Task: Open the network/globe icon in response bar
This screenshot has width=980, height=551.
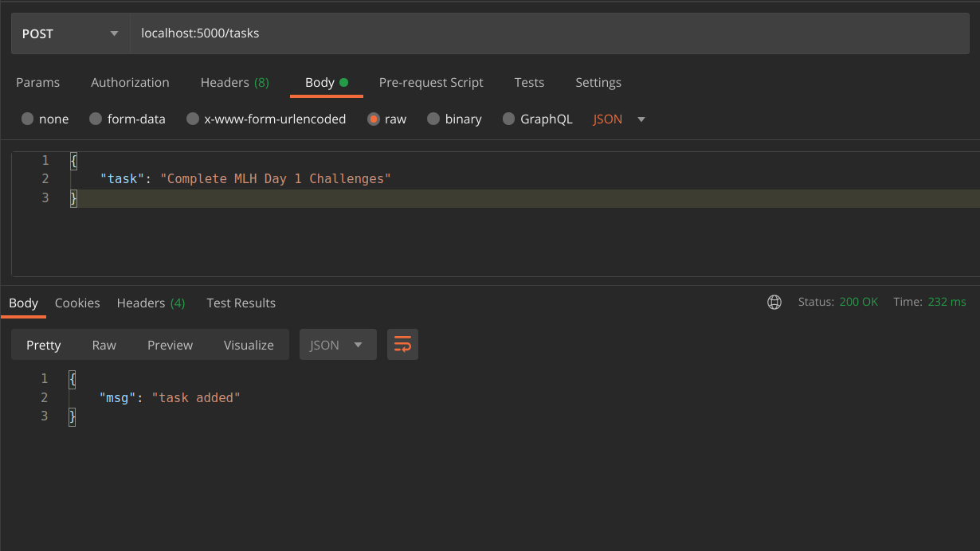Action: 774,303
